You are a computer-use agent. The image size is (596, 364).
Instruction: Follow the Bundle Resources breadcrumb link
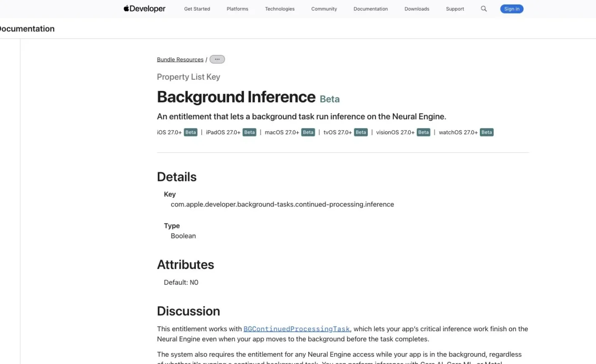point(180,60)
